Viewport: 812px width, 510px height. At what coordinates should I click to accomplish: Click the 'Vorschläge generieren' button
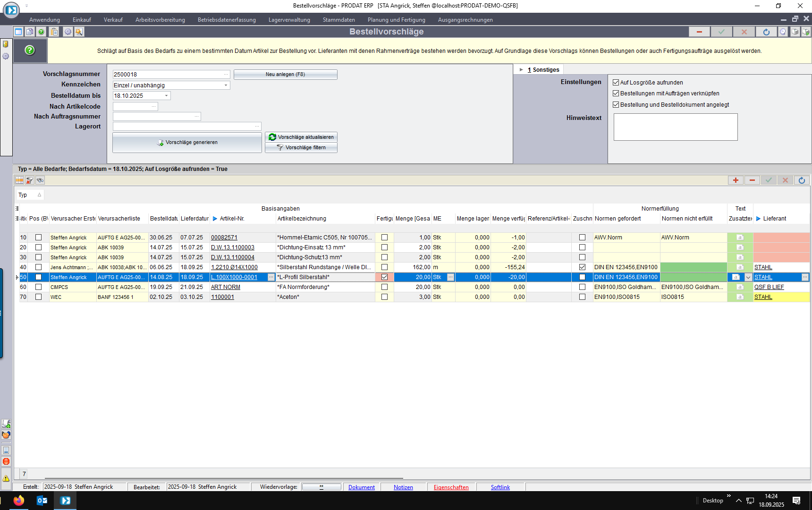point(187,143)
